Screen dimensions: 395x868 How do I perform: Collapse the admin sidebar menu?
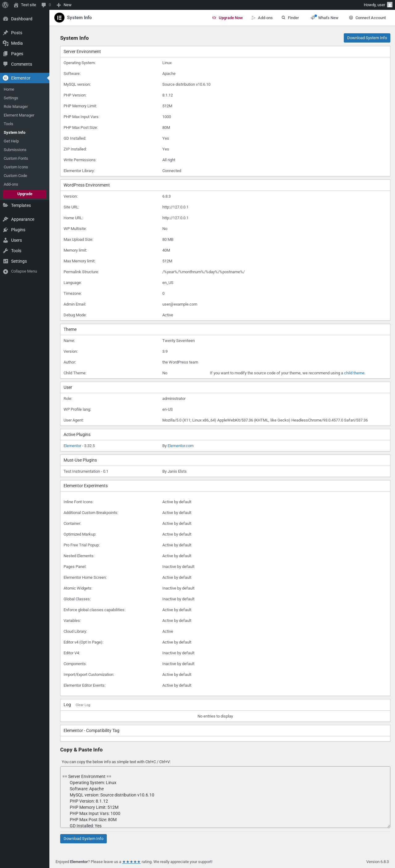[24, 271]
